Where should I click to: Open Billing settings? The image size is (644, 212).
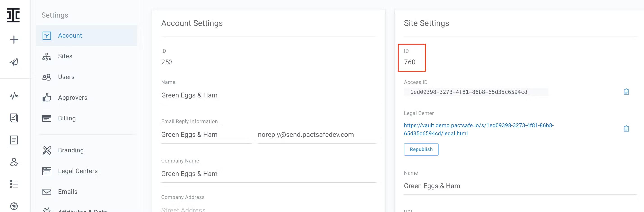[86, 118]
